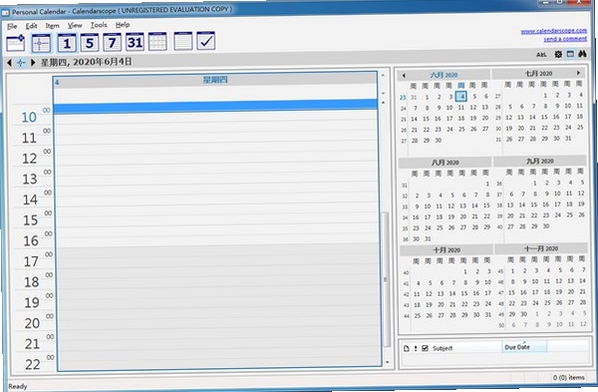This screenshot has height=392, width=598.
Task: Open the Edit menu
Action: coord(31,26)
